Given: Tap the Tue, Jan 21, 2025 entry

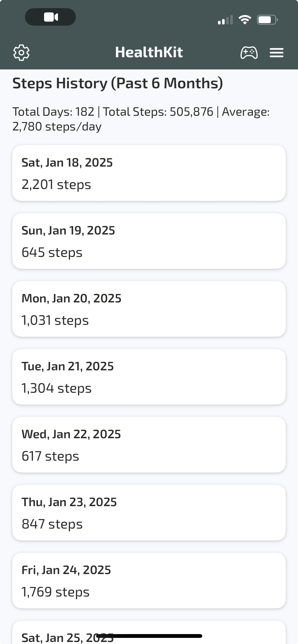Looking at the screenshot, I should tap(149, 377).
